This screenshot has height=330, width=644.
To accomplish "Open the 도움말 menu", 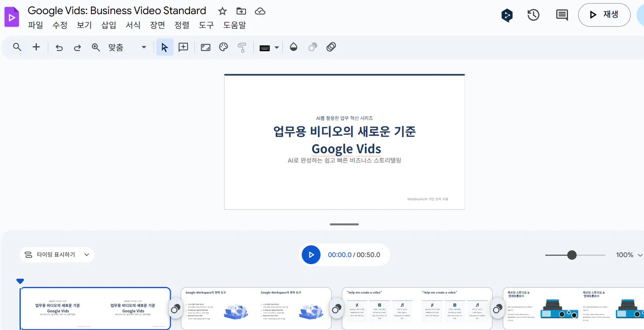I will coord(235,25).
